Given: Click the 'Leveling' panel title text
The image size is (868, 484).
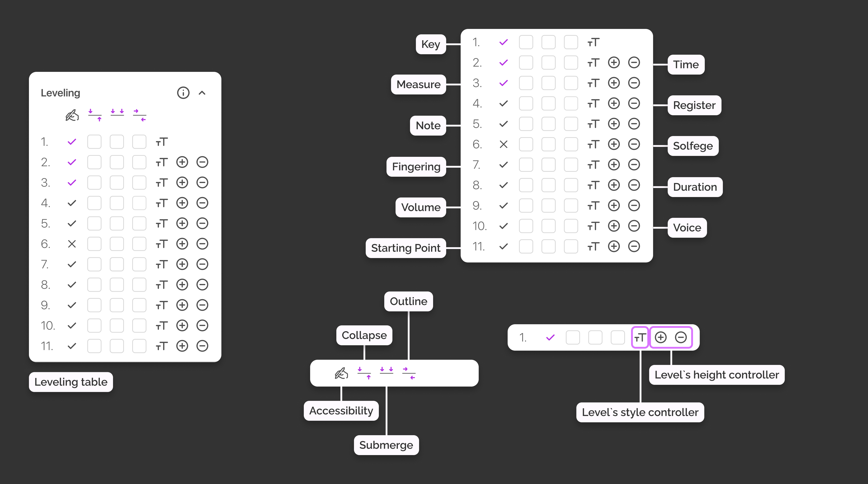Looking at the screenshot, I should 60,93.
